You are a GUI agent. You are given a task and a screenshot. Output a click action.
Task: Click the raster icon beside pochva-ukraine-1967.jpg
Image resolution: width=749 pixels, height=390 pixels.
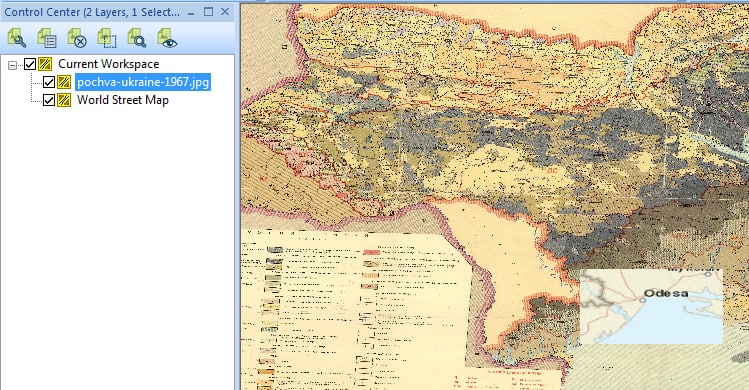(x=64, y=82)
